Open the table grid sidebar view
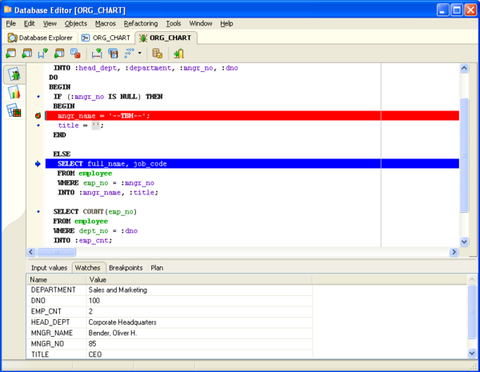Screen dimensions: 480x372 click(14, 111)
